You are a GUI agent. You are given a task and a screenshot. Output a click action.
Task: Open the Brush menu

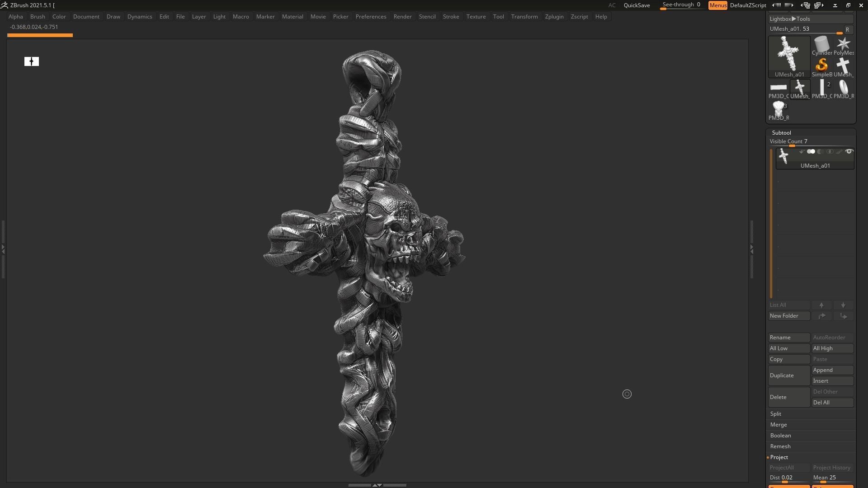pyautogui.click(x=38, y=17)
